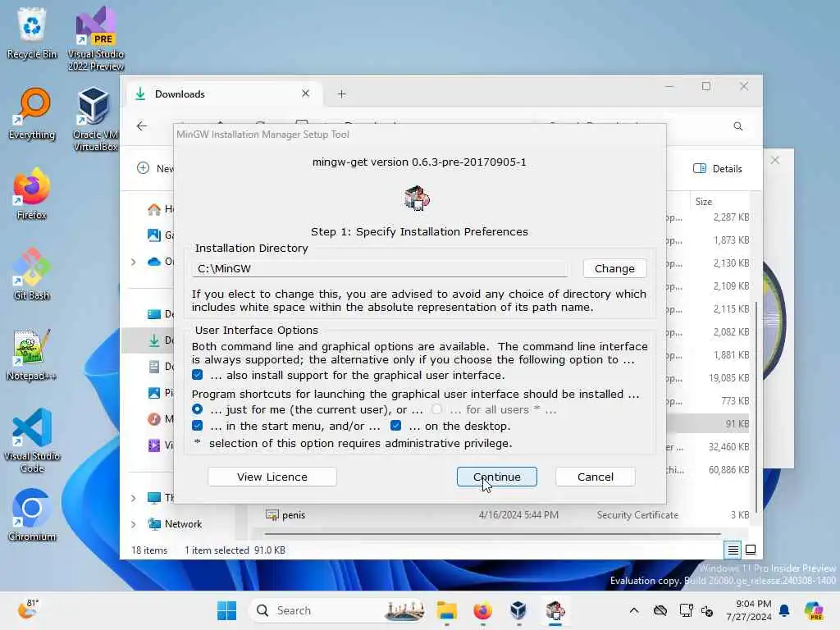Select the Downloads tab in File Explorer

tap(222, 94)
